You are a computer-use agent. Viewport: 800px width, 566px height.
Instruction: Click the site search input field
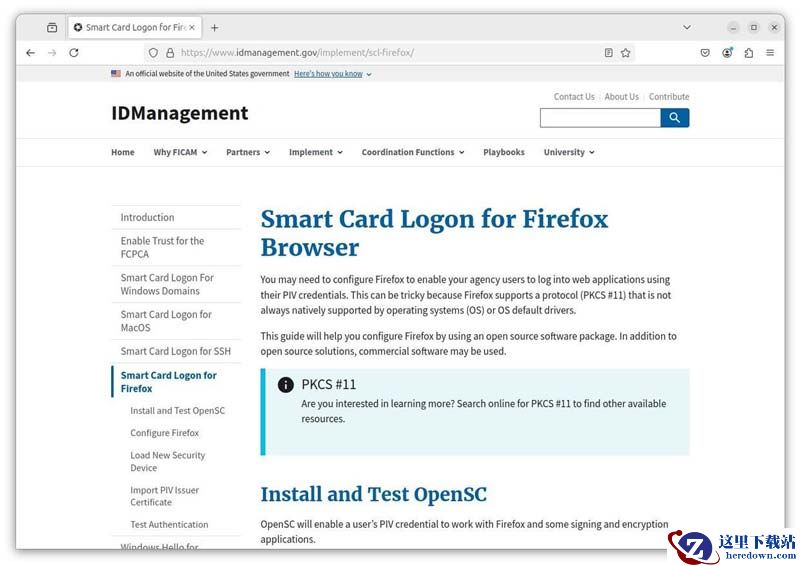pyautogui.click(x=600, y=117)
